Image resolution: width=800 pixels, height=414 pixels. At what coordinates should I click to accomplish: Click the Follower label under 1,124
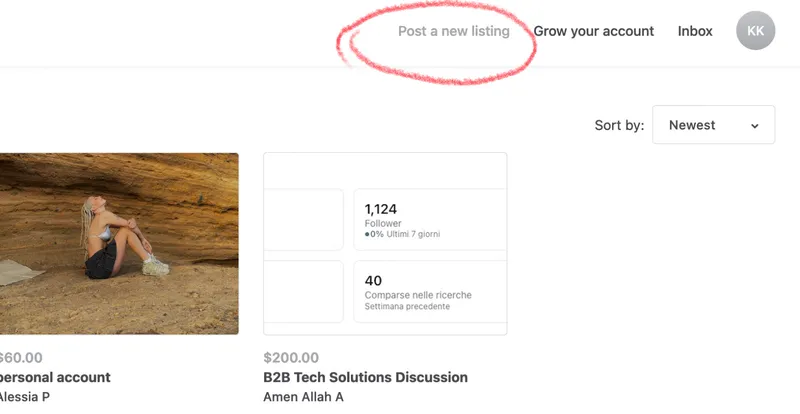point(383,223)
